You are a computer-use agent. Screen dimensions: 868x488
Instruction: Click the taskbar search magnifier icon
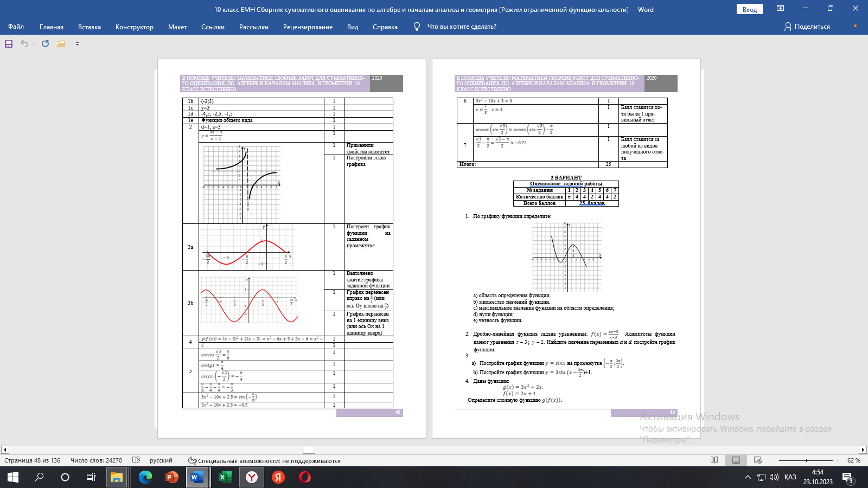[x=39, y=477]
